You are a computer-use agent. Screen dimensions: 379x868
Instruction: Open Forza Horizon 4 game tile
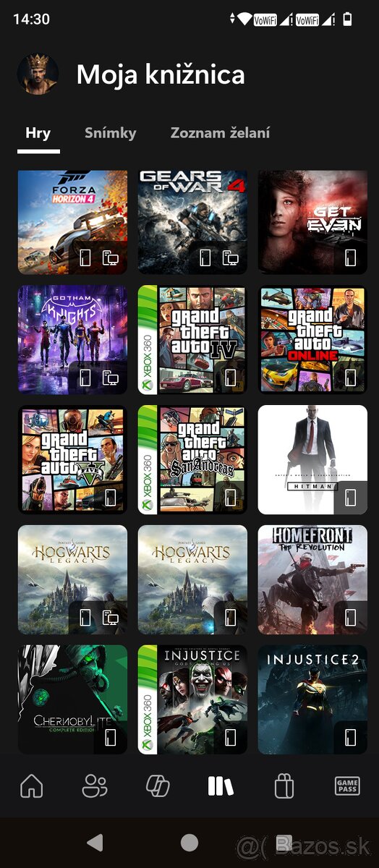click(72, 222)
